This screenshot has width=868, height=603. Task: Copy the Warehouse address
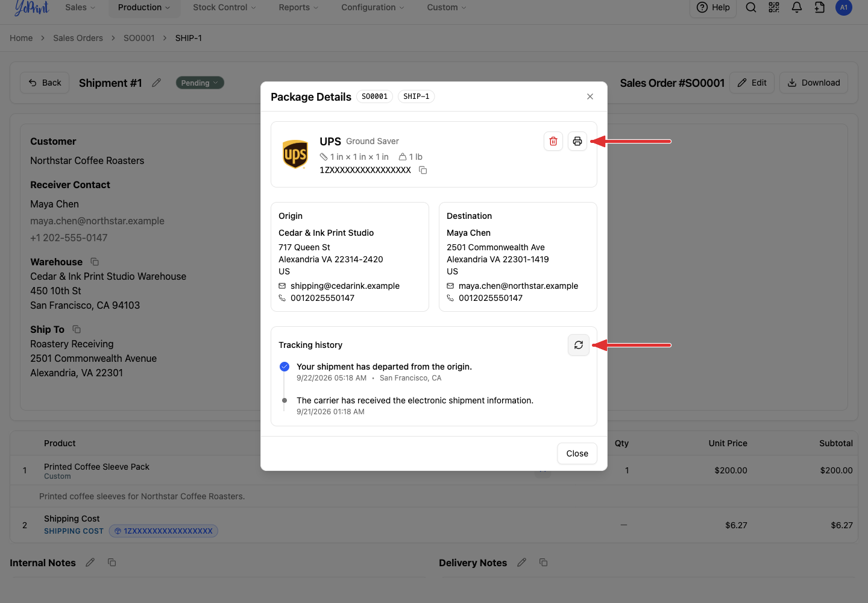coord(95,262)
